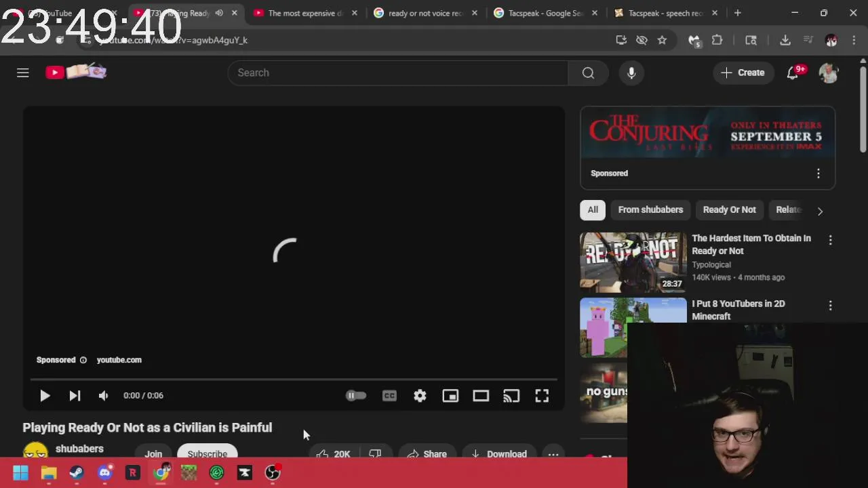Open the YouTube notifications bell
868x488 pixels.
coord(793,73)
